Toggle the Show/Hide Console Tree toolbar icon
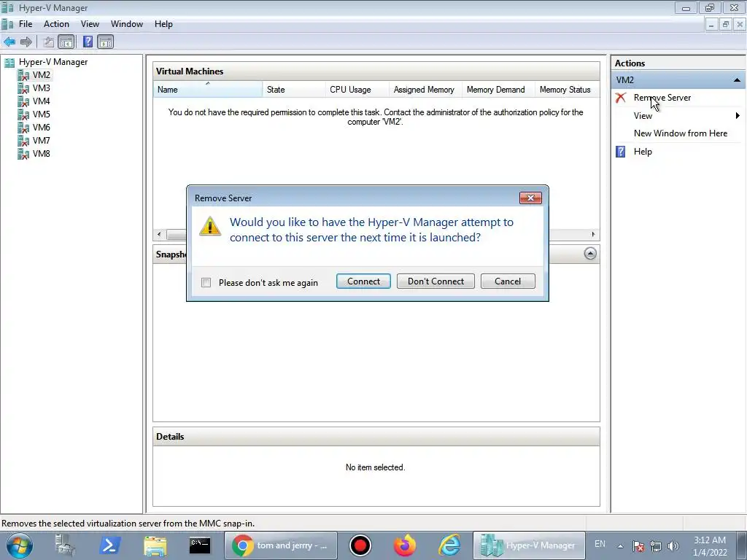Image resolution: width=747 pixels, height=560 pixels. click(x=66, y=42)
